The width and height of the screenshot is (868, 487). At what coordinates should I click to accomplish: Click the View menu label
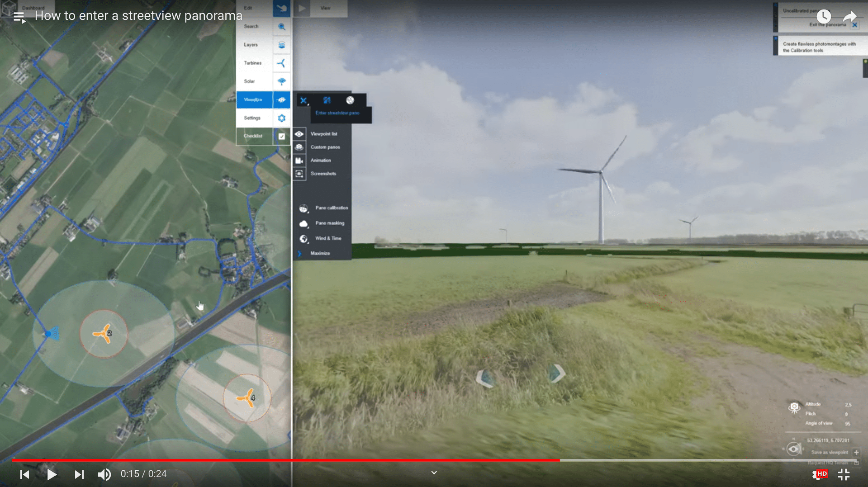[325, 8]
